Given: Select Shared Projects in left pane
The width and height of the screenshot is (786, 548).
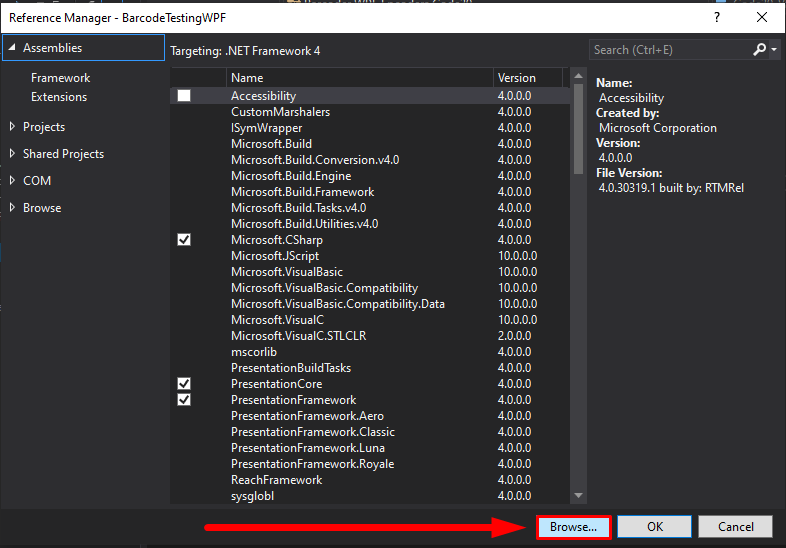Looking at the screenshot, I should tap(64, 154).
